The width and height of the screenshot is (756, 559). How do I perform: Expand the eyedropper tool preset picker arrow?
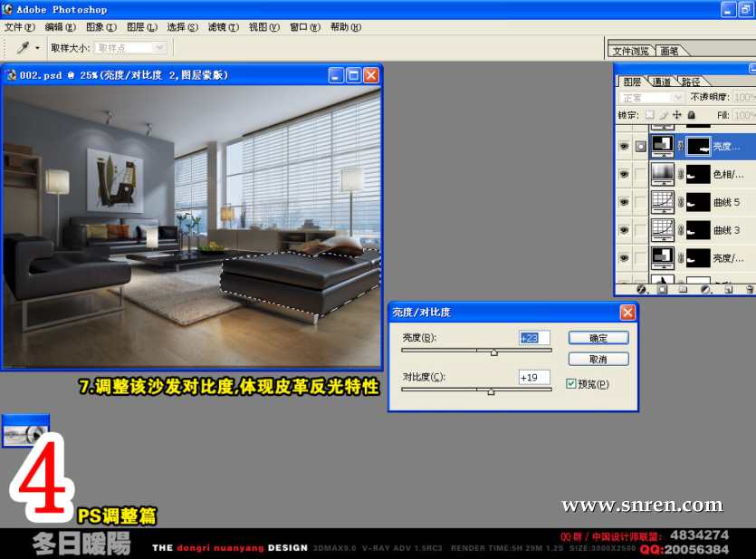point(37,47)
